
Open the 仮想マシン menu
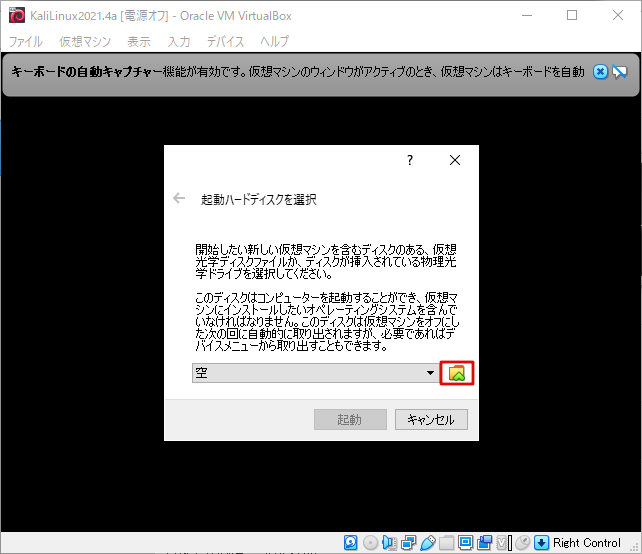(x=85, y=41)
